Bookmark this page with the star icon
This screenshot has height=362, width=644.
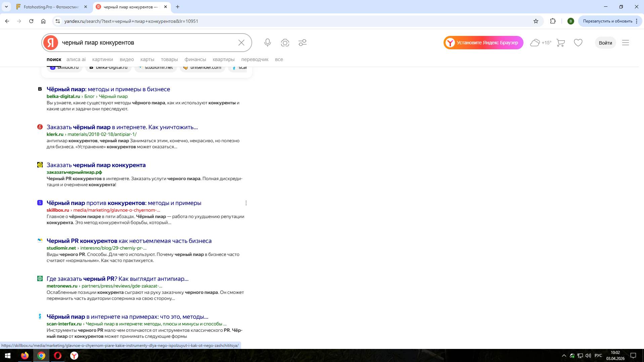[x=536, y=21]
